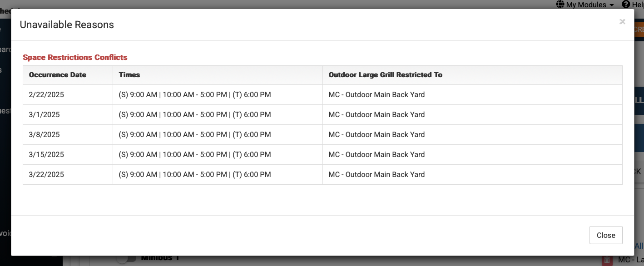This screenshot has width=644, height=266.
Task: Click the times cell in the 3/8/2025 row
Action: (x=195, y=135)
